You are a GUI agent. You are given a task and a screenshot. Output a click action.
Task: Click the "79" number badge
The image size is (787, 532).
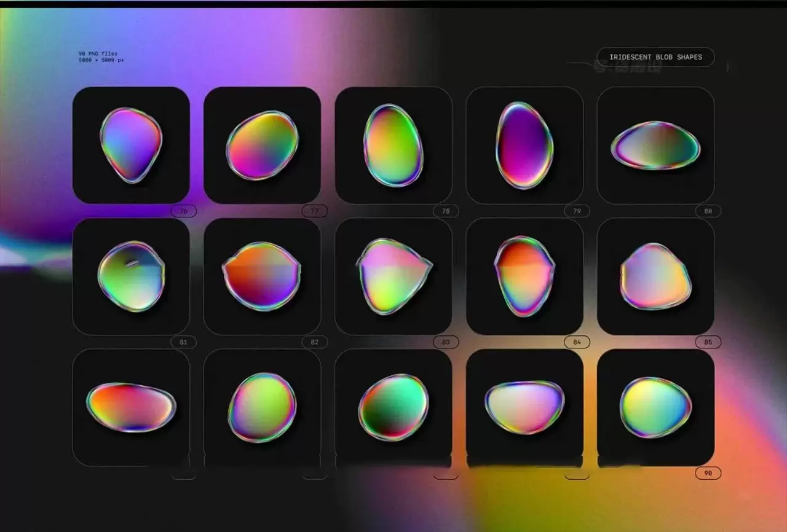[577, 211]
